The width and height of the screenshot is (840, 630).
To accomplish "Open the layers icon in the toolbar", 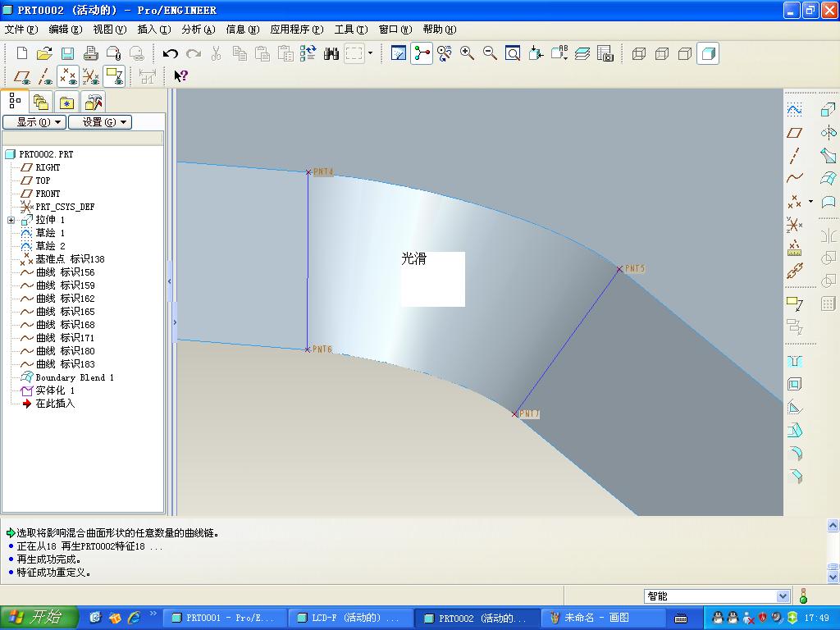I will pyautogui.click(x=582, y=53).
